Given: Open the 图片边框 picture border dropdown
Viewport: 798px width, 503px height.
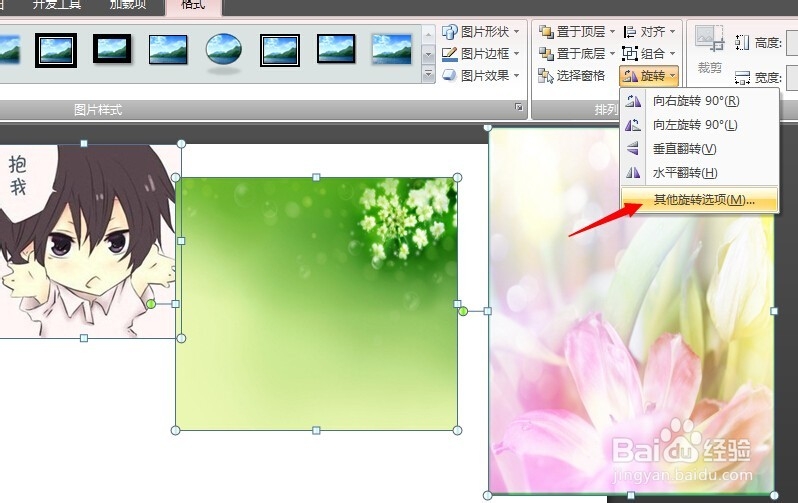Looking at the screenshot, I should pos(480,53).
